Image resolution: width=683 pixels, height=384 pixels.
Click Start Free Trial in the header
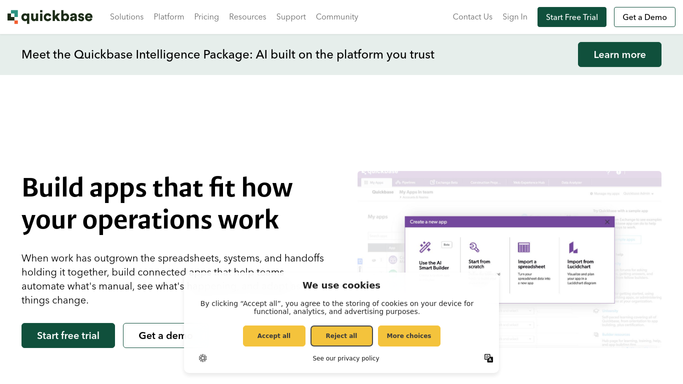(x=571, y=17)
